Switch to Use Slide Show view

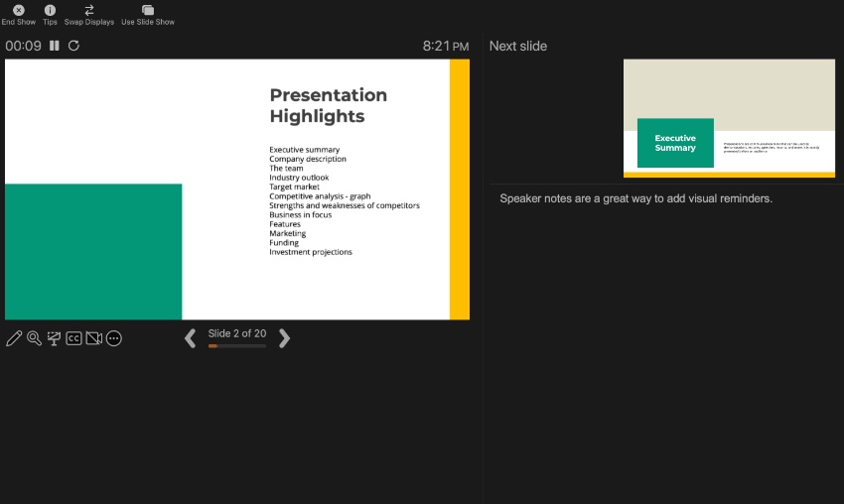pyautogui.click(x=148, y=15)
